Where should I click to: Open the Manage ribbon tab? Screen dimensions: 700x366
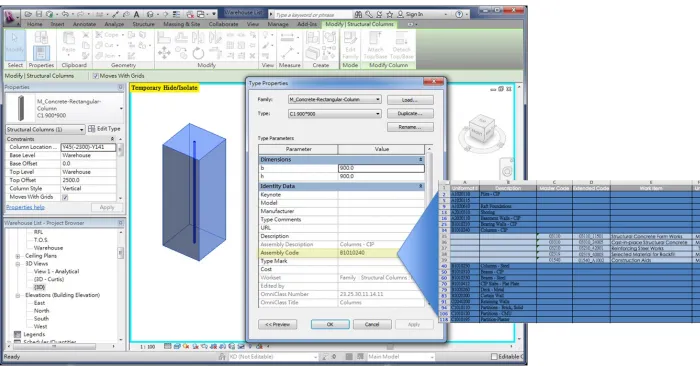[278, 24]
